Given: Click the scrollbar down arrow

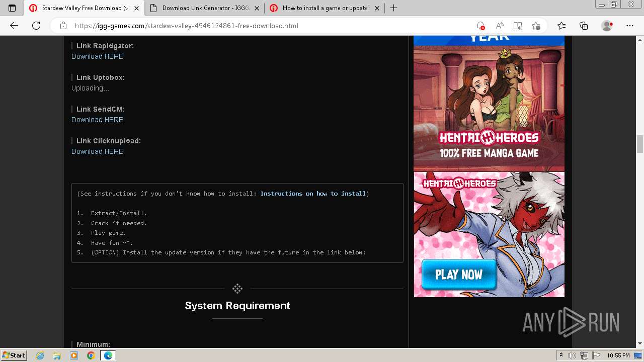Looking at the screenshot, I should (x=640, y=344).
